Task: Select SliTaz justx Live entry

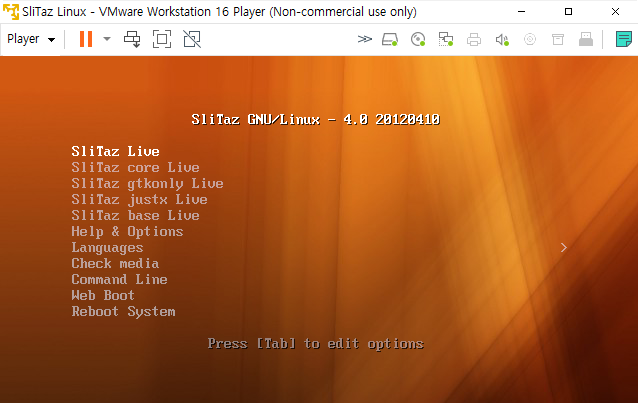Action: coord(140,199)
